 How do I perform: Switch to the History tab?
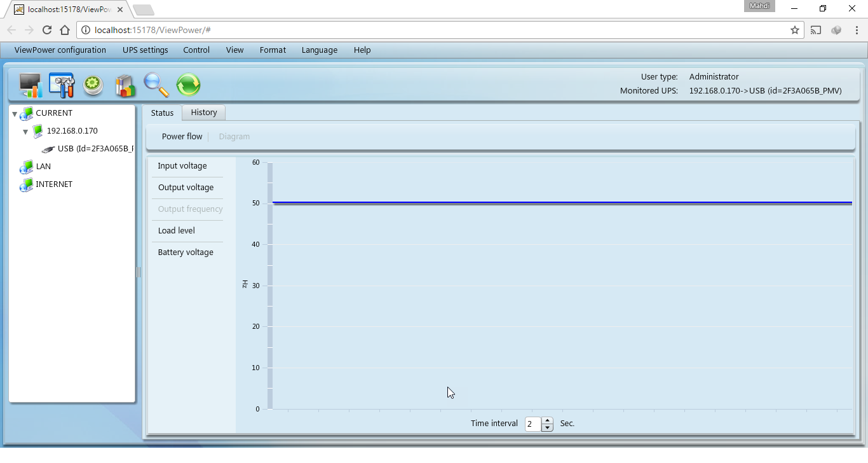(x=204, y=113)
